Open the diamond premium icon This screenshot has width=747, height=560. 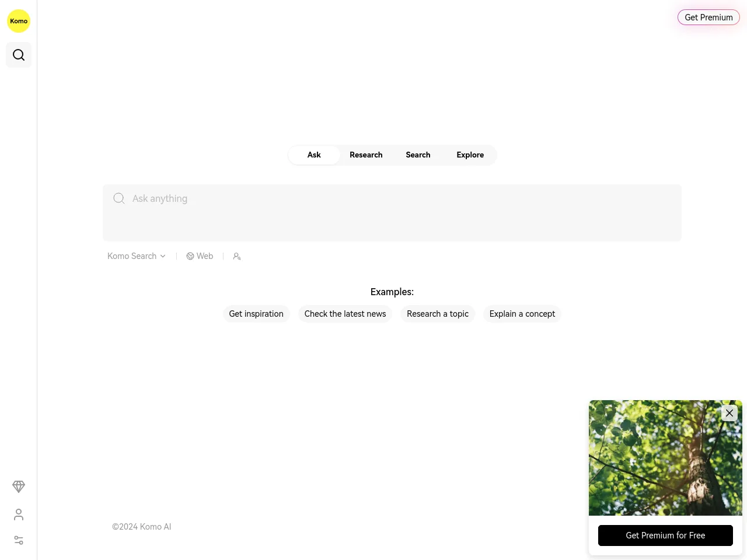click(x=19, y=487)
